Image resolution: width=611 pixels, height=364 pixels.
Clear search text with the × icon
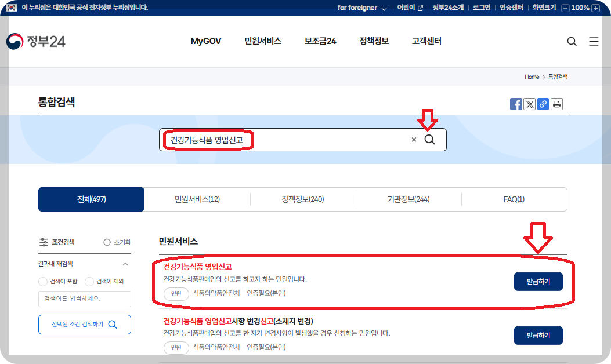(414, 140)
